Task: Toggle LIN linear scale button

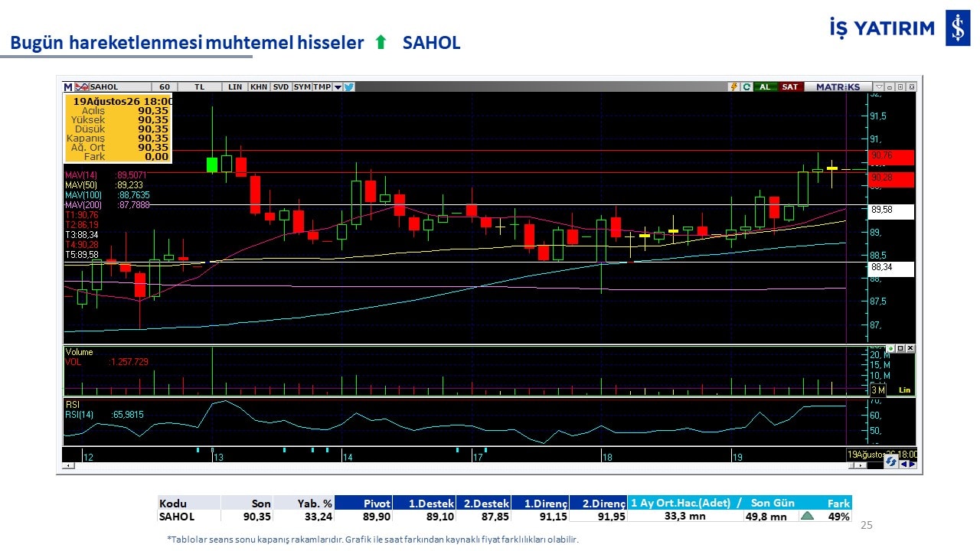Action: point(235,87)
